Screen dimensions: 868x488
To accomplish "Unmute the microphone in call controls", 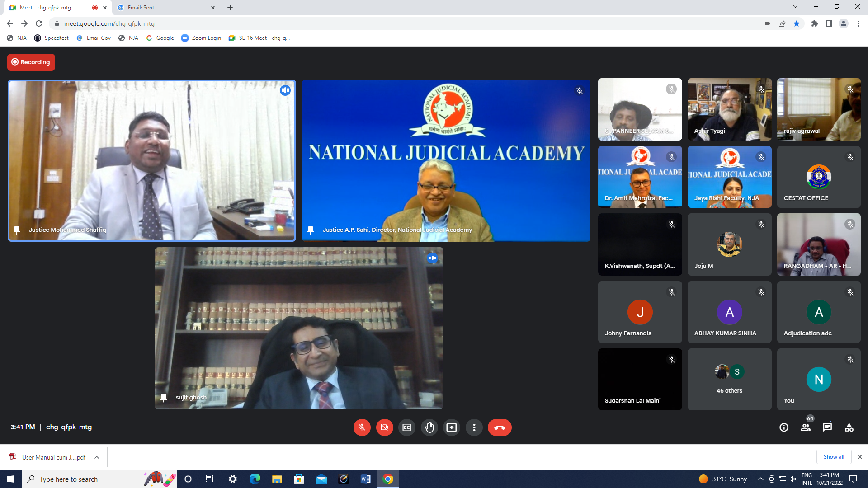I will pos(362,427).
